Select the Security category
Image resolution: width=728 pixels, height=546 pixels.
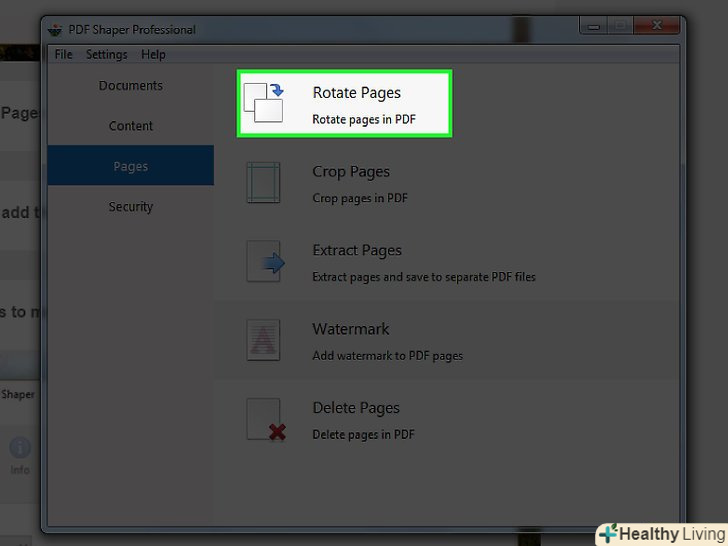pyautogui.click(x=131, y=206)
